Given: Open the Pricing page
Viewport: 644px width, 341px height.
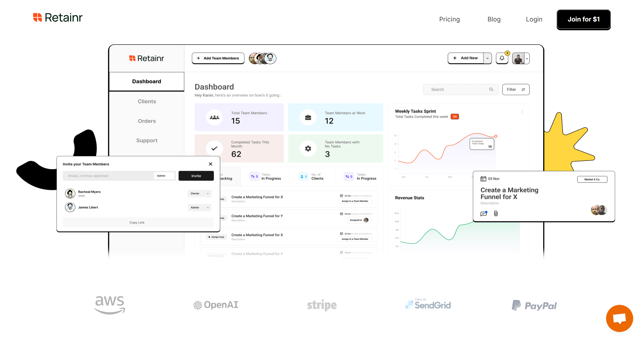Looking at the screenshot, I should click(x=449, y=19).
